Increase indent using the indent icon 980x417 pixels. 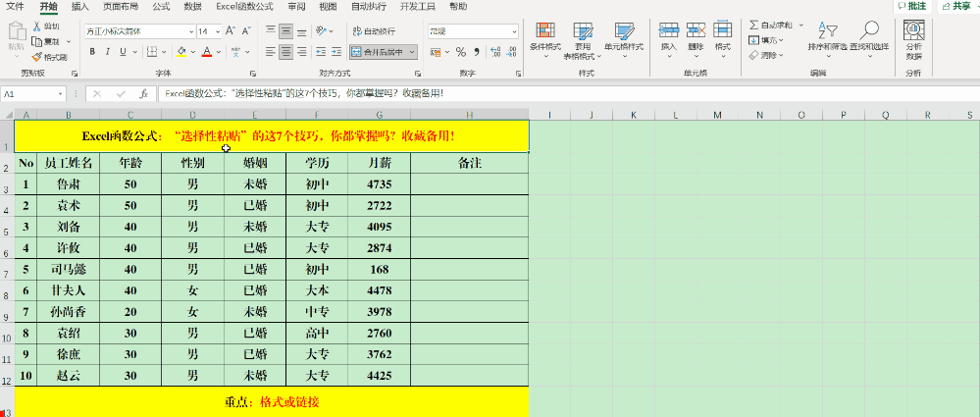[x=336, y=51]
